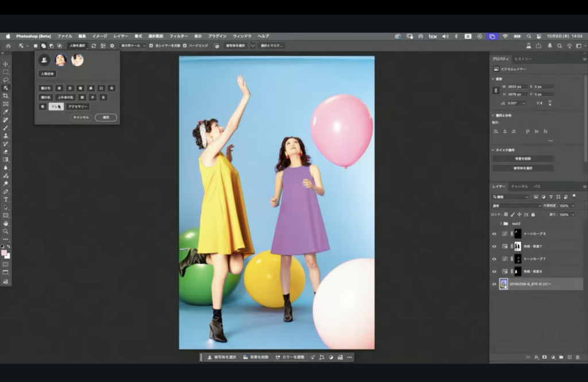
Task: Open the フィルター menu
Action: coord(178,36)
